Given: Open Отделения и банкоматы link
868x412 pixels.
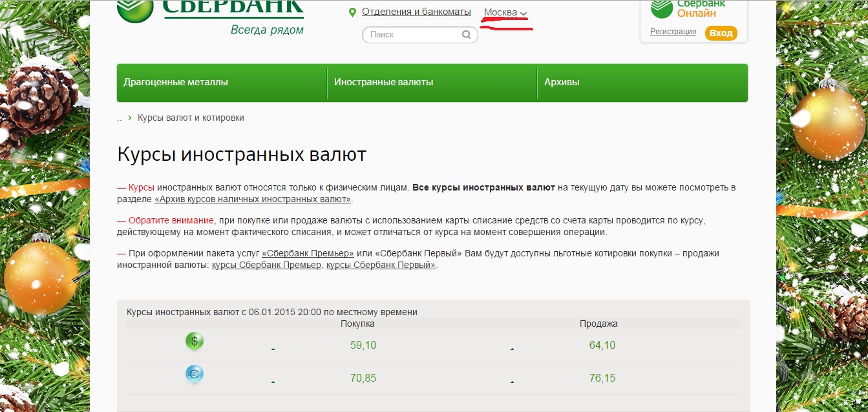Looking at the screenshot, I should coord(416,12).
